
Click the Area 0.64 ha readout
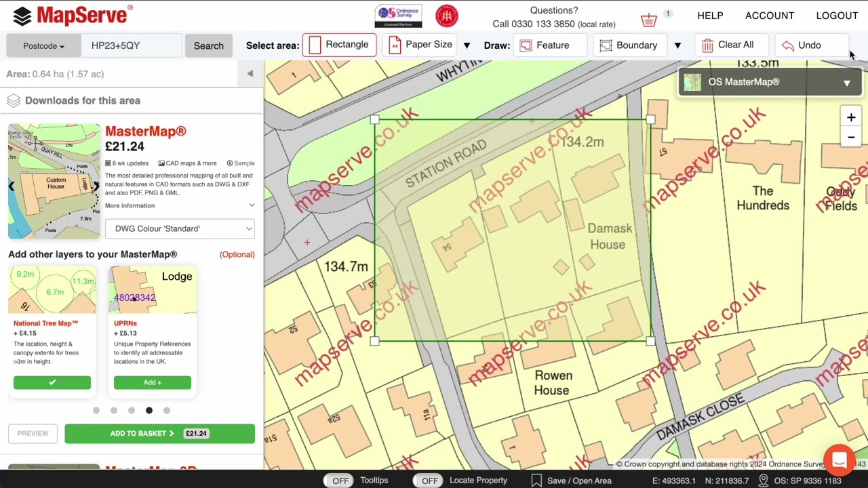coord(55,74)
